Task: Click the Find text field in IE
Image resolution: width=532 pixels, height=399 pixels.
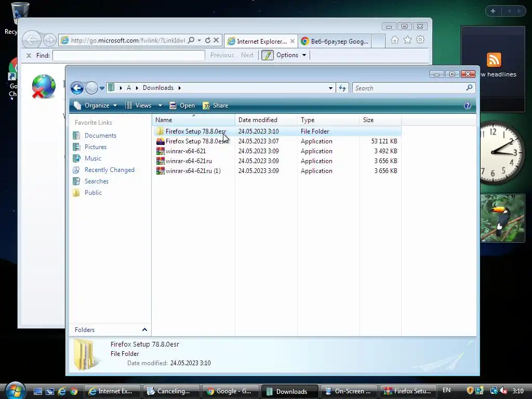Action: pyautogui.click(x=129, y=55)
